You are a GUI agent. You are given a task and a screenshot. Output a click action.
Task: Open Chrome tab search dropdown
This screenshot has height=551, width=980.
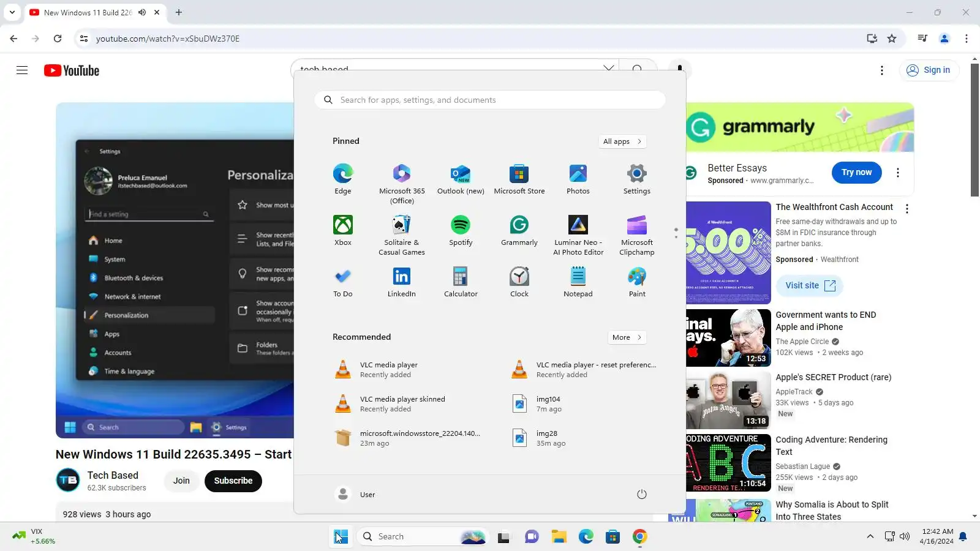click(12, 12)
